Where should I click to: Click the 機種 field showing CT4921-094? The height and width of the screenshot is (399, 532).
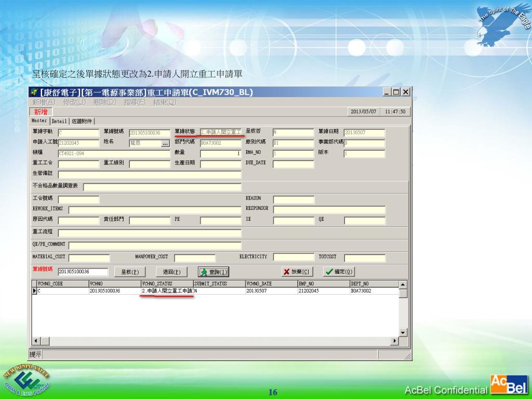[114, 154]
